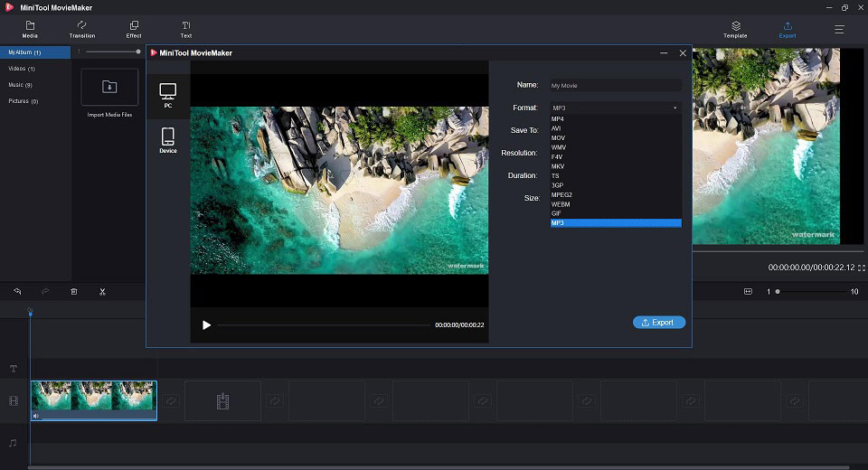Open the Template gallery
Image resolution: width=868 pixels, height=470 pixels.
pos(735,29)
